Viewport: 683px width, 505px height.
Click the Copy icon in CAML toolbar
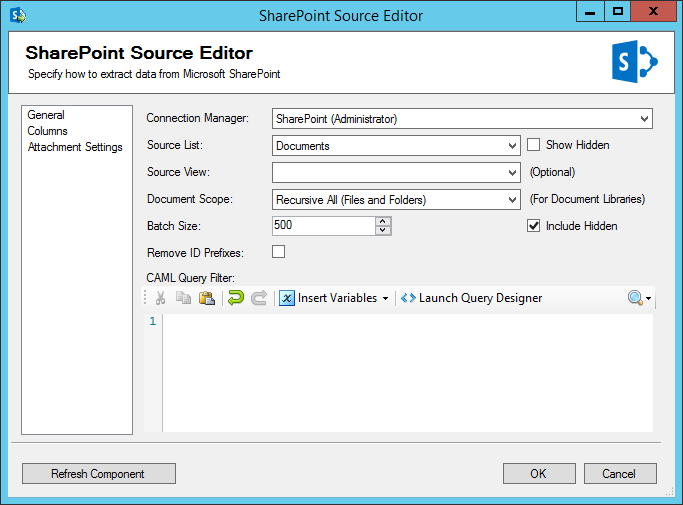[x=183, y=298]
